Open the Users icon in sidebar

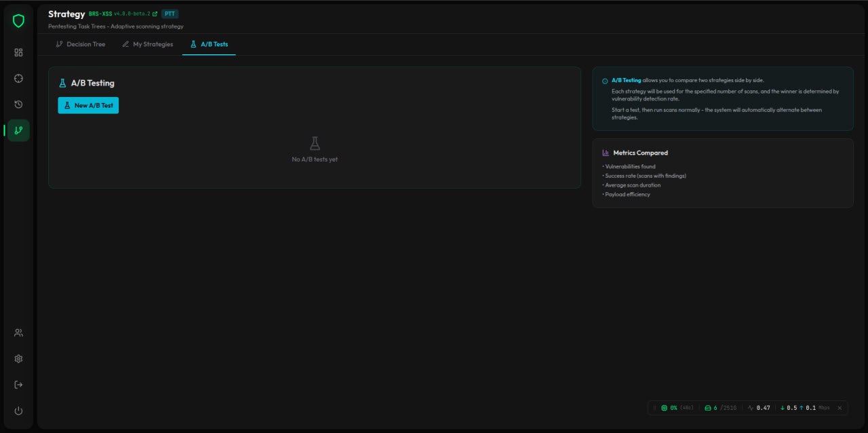pyautogui.click(x=18, y=333)
